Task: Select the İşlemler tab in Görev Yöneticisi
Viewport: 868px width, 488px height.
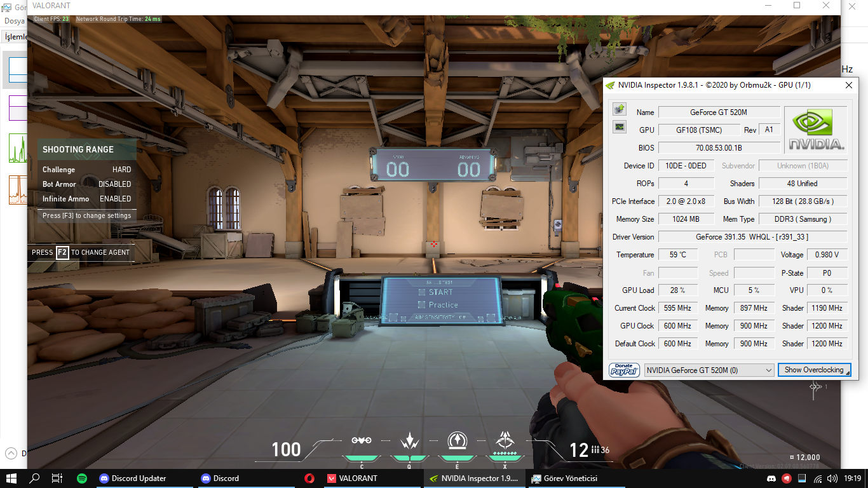Action: [x=15, y=37]
